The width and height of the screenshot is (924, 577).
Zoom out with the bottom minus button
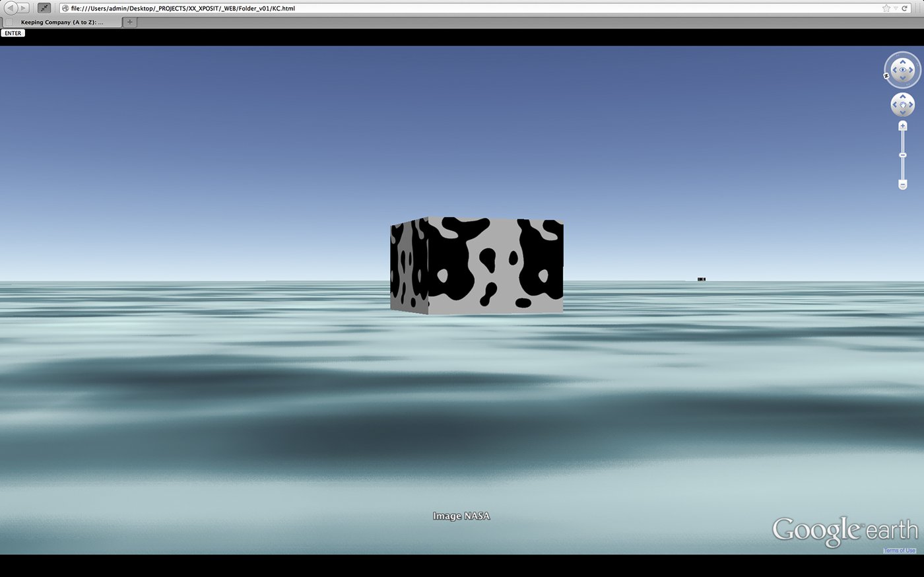[x=903, y=185]
